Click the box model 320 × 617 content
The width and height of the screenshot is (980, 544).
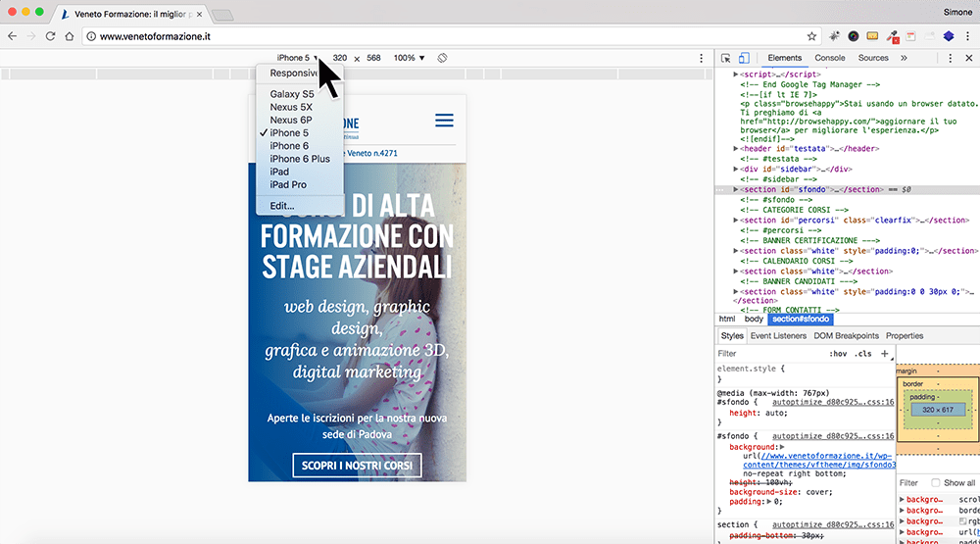(938, 410)
